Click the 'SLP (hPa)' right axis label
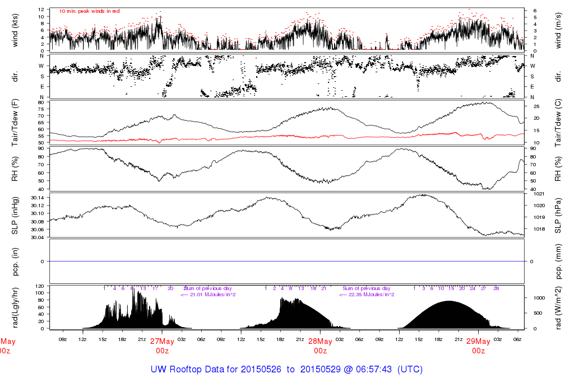Screen dimensions: 574x392 point(559,216)
